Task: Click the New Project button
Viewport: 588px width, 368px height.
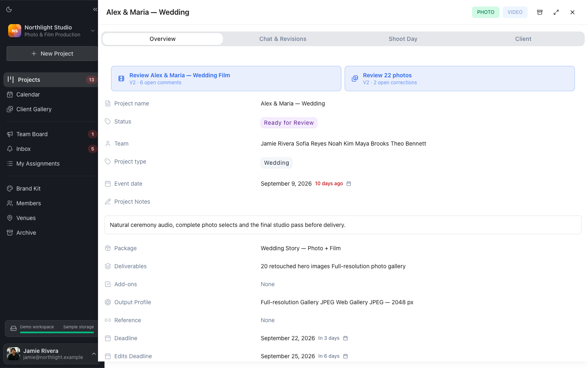Action: pos(52,54)
